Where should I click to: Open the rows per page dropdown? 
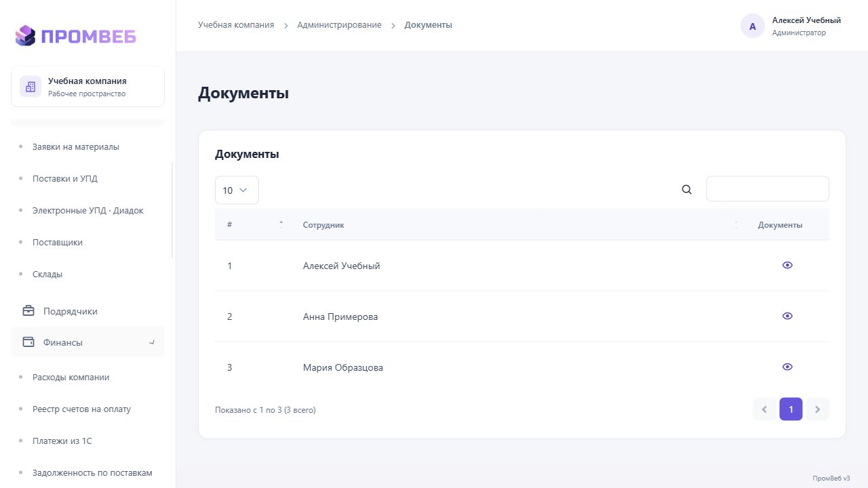[x=237, y=190]
